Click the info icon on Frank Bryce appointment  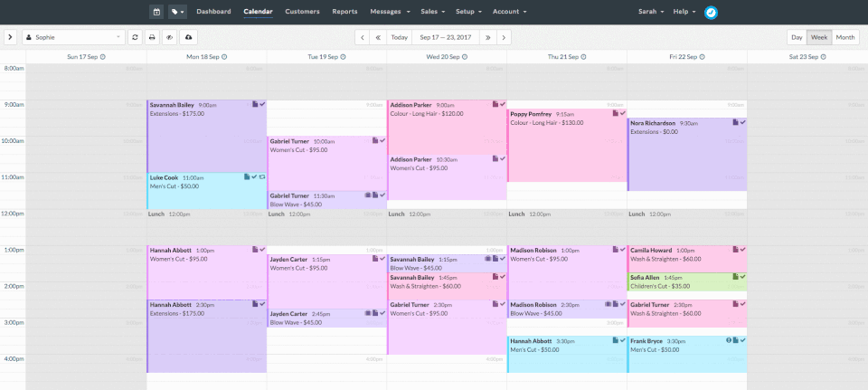(x=729, y=341)
